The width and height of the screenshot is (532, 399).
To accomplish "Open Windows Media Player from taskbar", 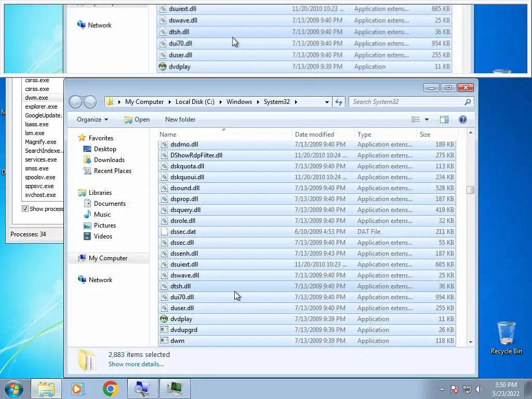I will click(x=78, y=389).
